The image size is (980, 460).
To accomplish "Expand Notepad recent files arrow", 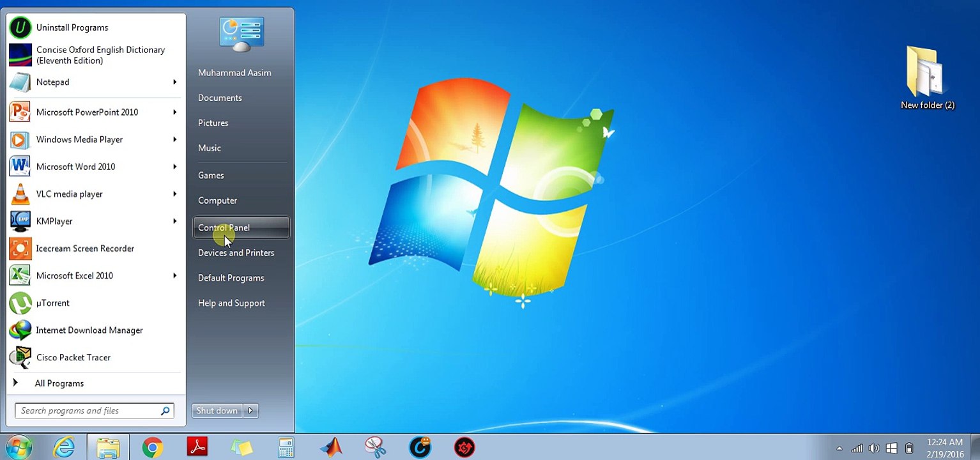I will pyautogui.click(x=174, y=82).
